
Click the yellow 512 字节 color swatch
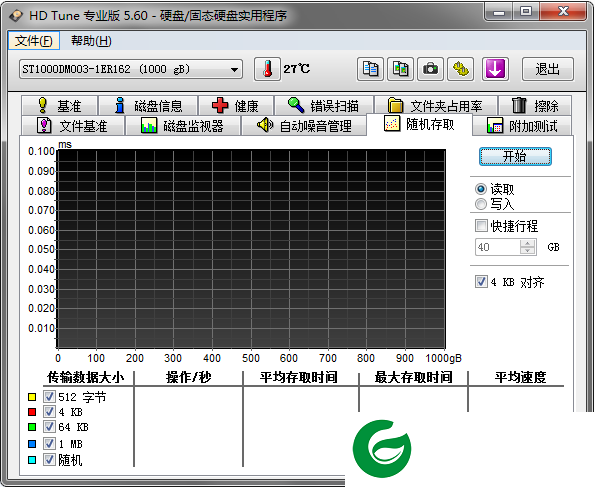(32, 397)
